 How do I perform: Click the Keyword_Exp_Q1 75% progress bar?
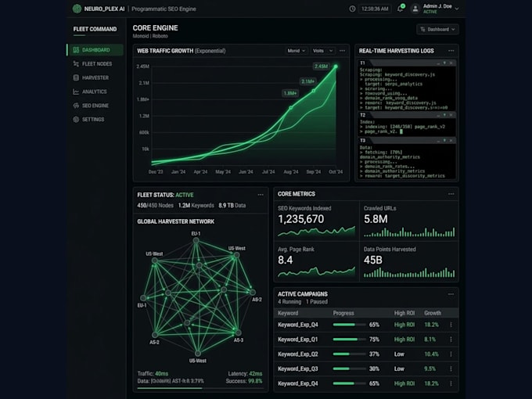(x=349, y=340)
